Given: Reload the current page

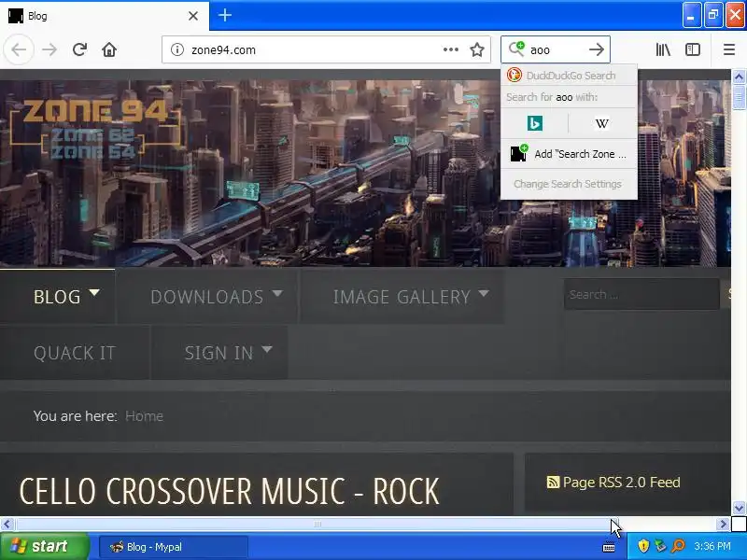Looking at the screenshot, I should point(79,49).
